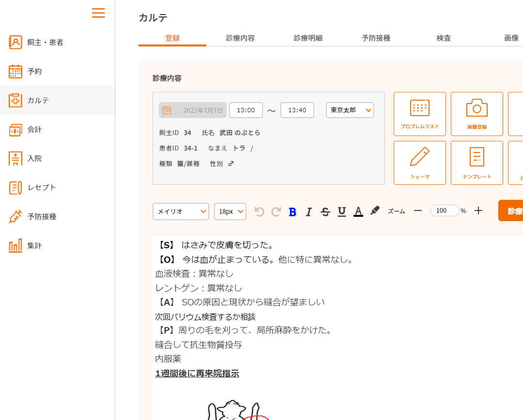Switch to the 検査 tab

(x=444, y=38)
